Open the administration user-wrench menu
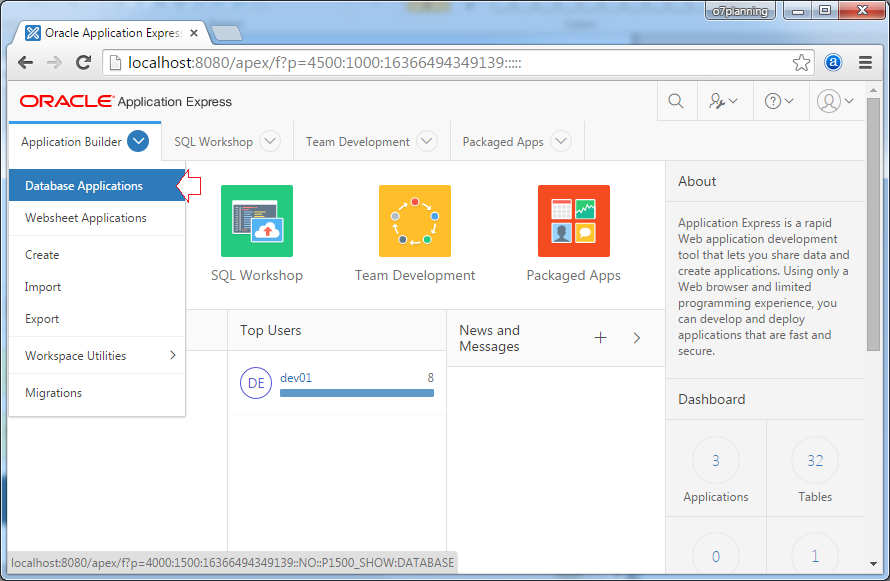The height and width of the screenshot is (581, 890). click(x=723, y=101)
